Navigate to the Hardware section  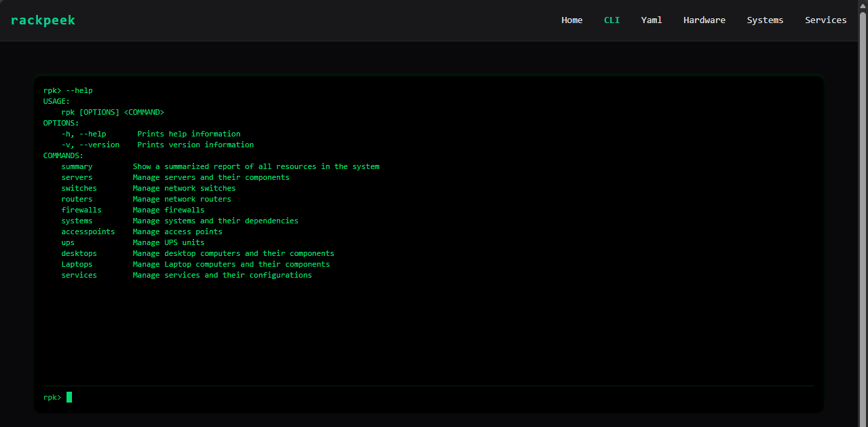[x=704, y=20]
